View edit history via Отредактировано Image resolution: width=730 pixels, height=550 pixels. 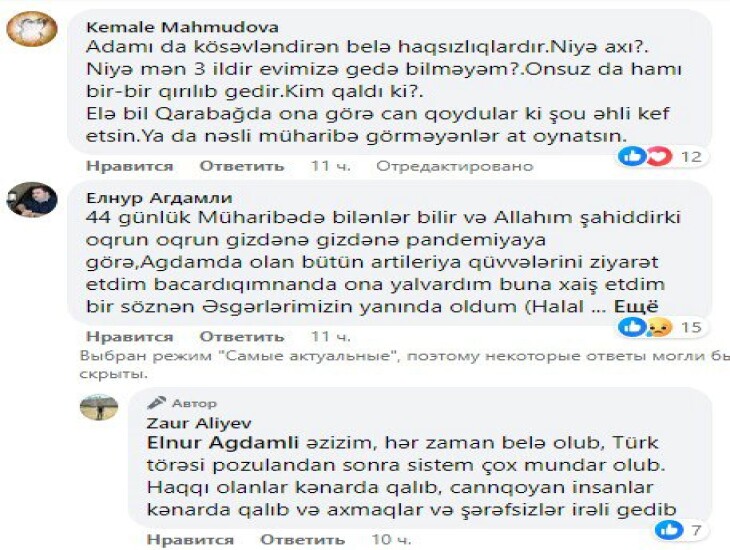pos(454,166)
